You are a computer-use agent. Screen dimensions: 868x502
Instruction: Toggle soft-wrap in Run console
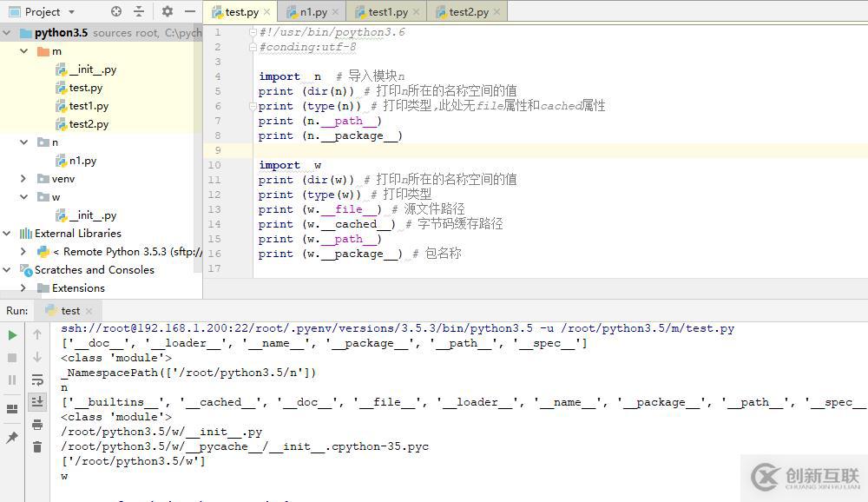[37, 380]
